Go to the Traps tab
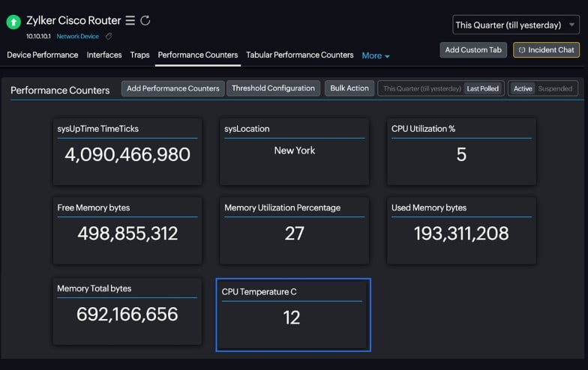The image size is (588, 370). [139, 55]
